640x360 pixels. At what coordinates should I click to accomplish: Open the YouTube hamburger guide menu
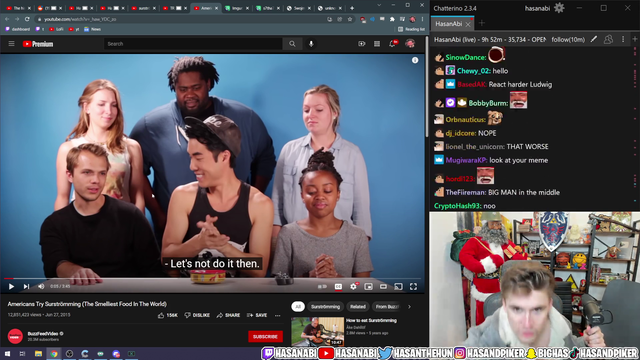coord(11,44)
